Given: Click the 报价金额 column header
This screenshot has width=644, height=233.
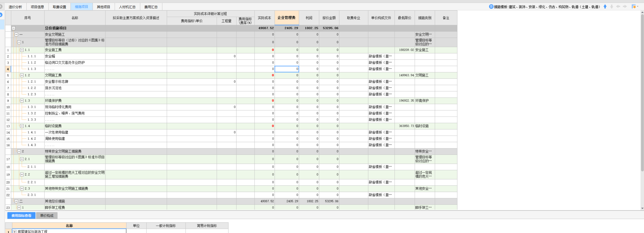Looking at the screenshot, I should pyautogui.click(x=329, y=18).
